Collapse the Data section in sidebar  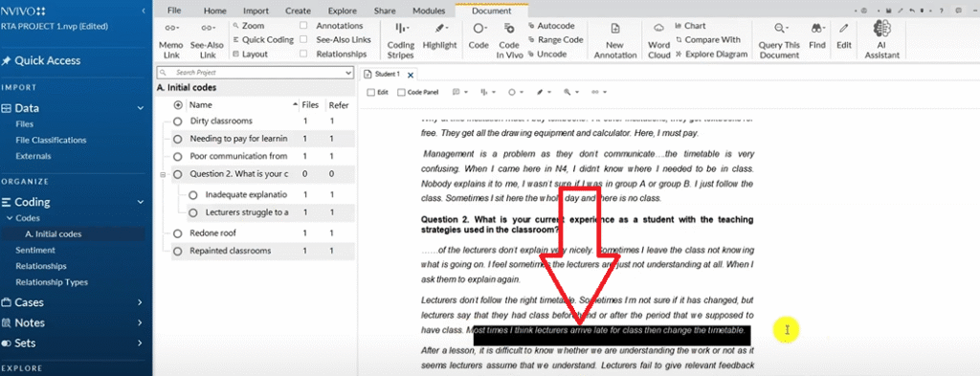click(141, 108)
